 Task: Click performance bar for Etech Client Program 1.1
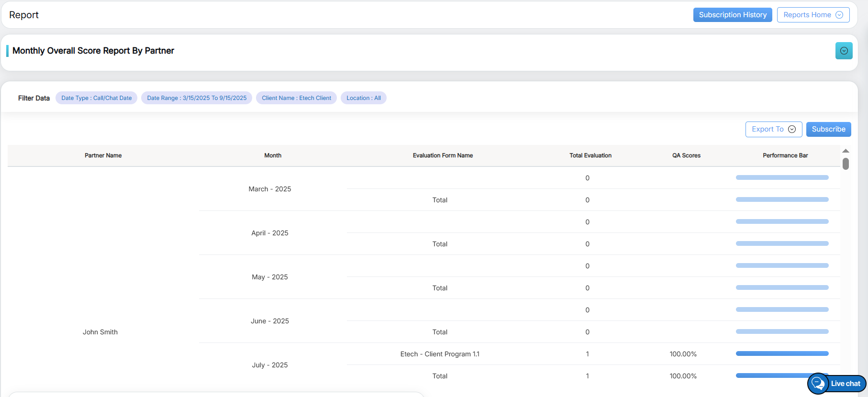tap(782, 353)
